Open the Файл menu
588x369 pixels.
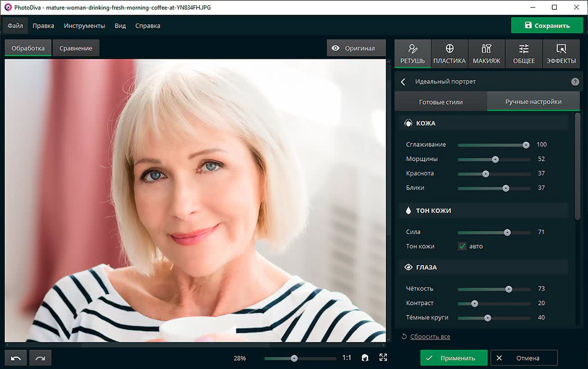[x=15, y=26]
